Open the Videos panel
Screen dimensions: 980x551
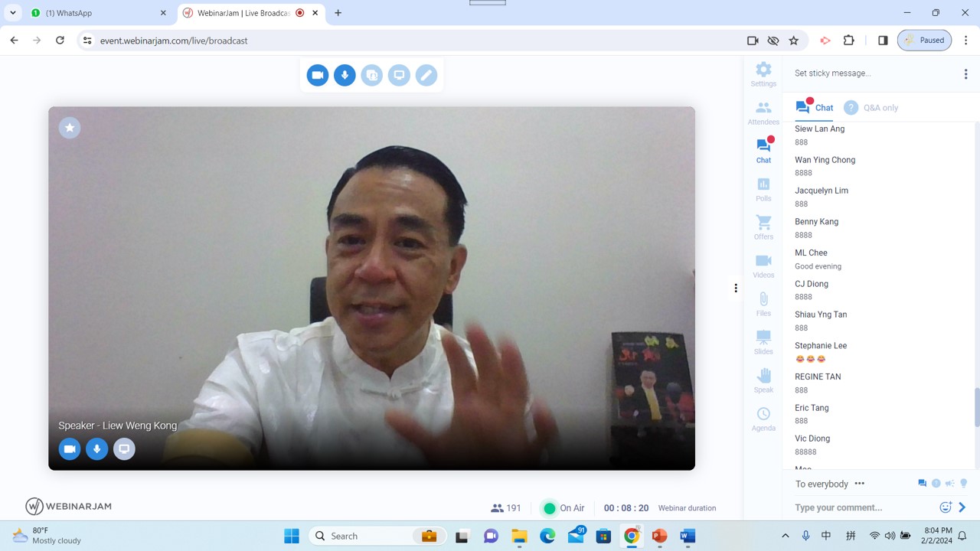tap(763, 266)
